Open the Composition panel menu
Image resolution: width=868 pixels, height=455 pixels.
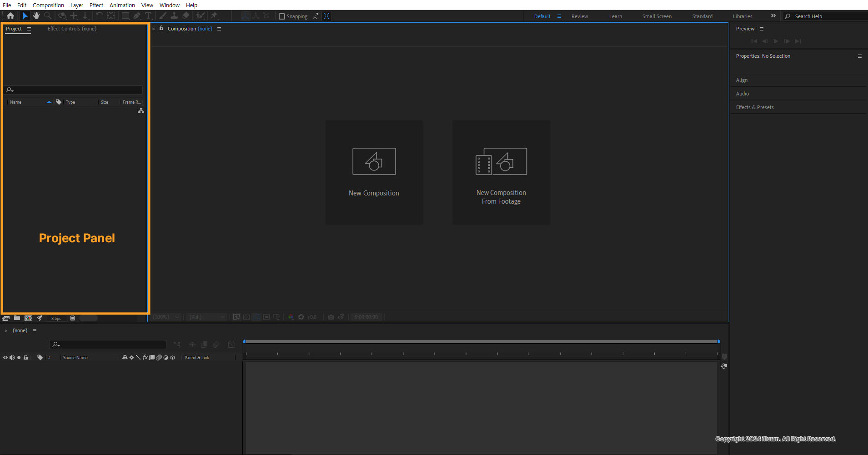219,29
